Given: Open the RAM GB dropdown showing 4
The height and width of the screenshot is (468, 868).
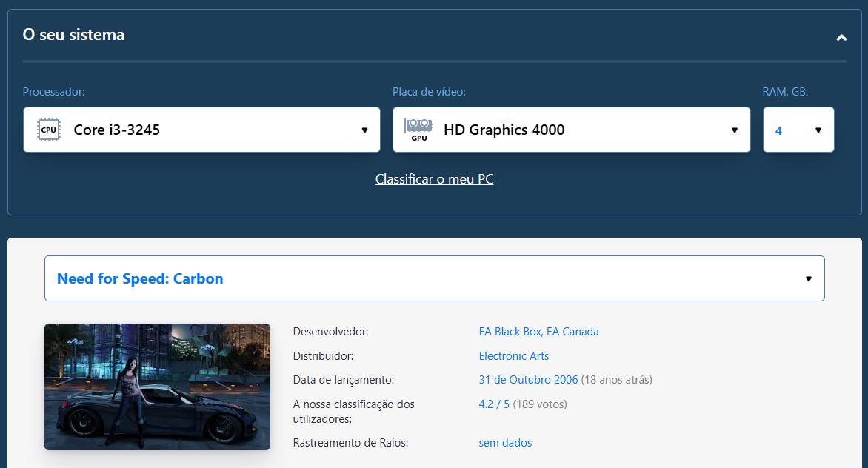Looking at the screenshot, I should coord(798,130).
